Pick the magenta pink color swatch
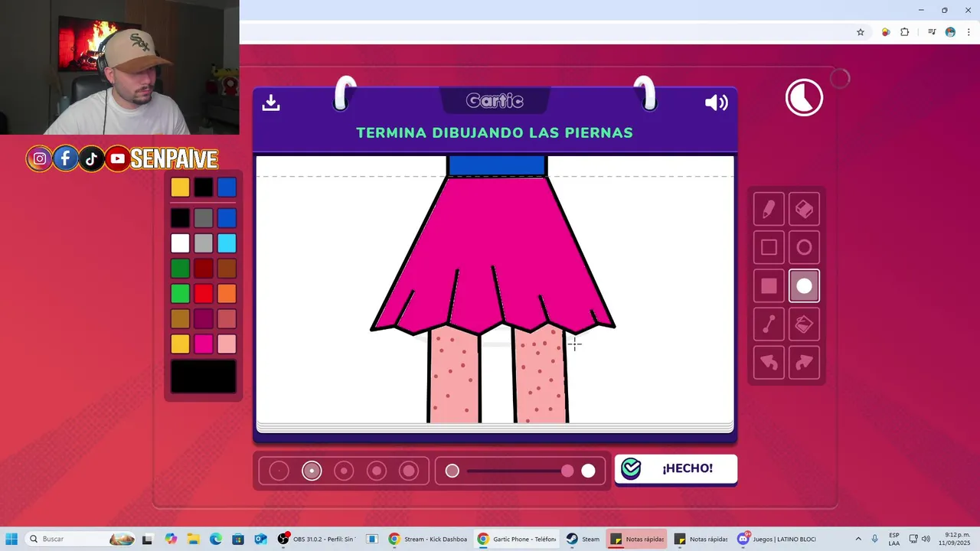Image resolution: width=980 pixels, height=551 pixels. coord(203,344)
